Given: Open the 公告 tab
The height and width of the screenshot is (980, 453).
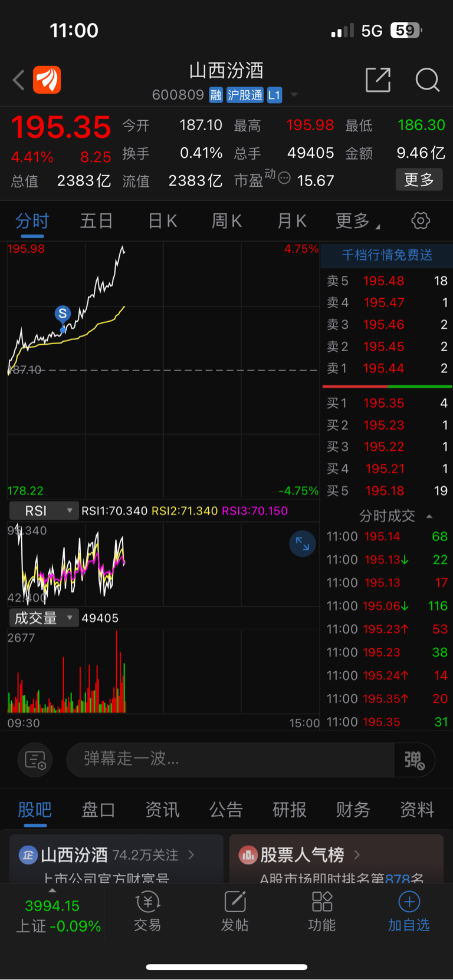Looking at the screenshot, I should [x=226, y=810].
